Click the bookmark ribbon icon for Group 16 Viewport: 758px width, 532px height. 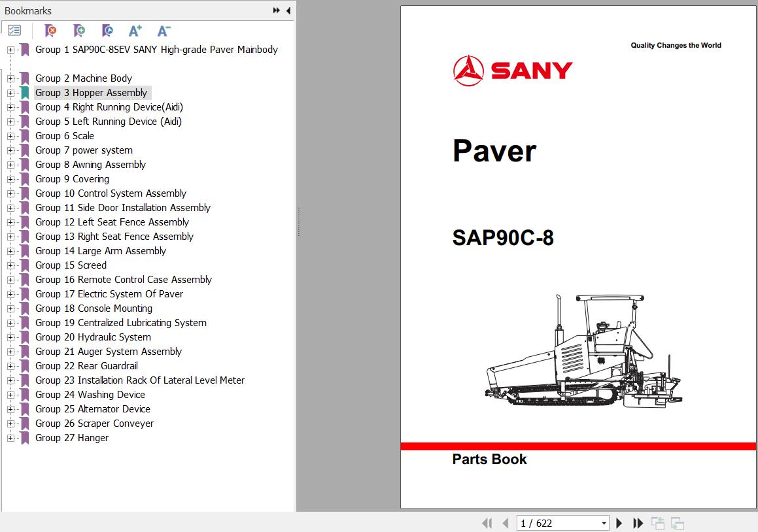(25, 280)
